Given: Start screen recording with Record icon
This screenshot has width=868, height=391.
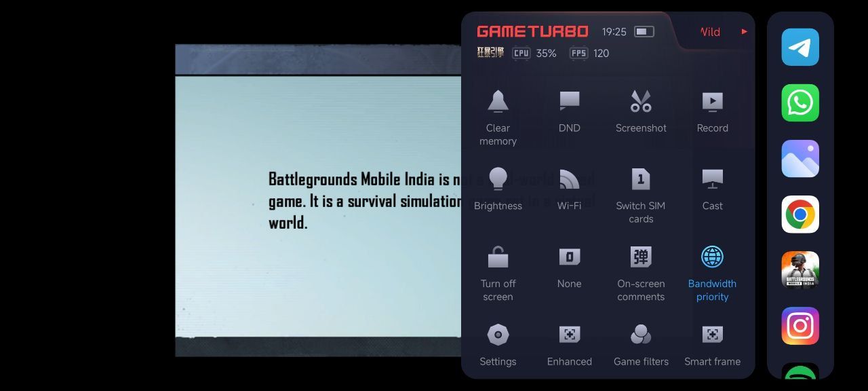Looking at the screenshot, I should [x=712, y=101].
